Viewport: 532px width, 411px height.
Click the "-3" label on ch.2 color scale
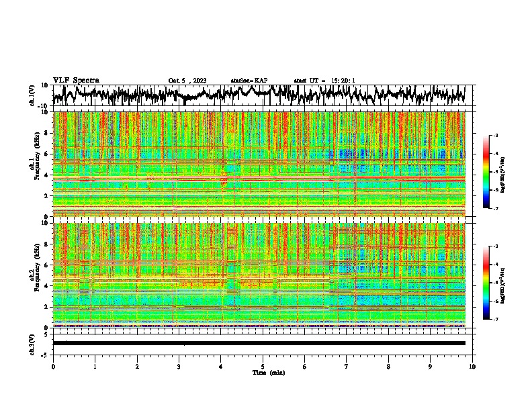point(496,246)
